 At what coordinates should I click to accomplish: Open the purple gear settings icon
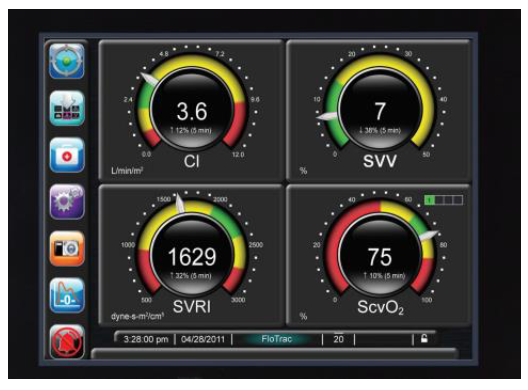point(67,202)
